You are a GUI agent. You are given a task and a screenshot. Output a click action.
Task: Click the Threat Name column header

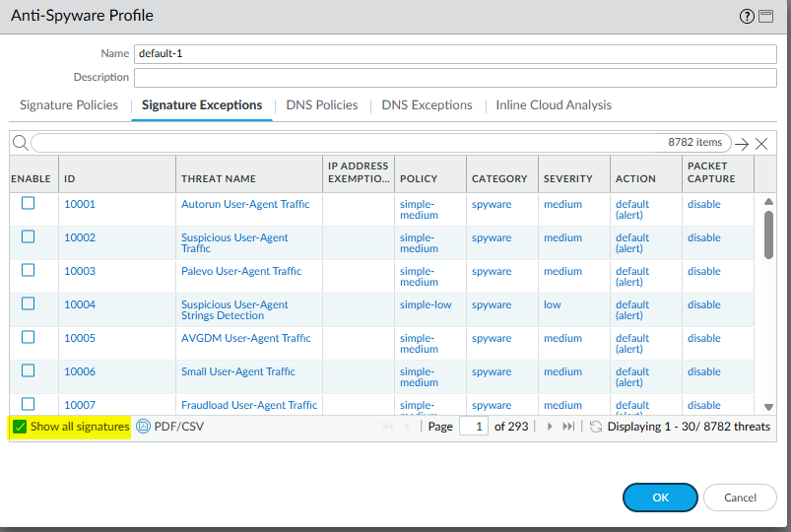coord(219,178)
